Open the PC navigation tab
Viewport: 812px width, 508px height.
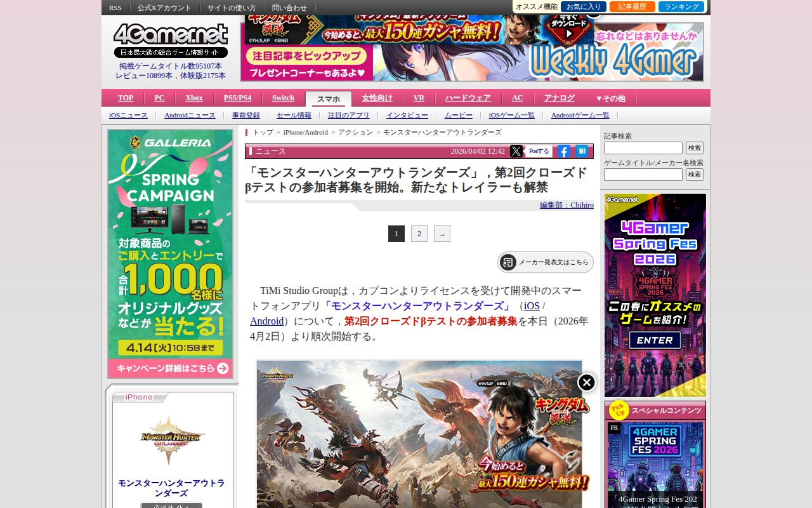click(x=159, y=98)
